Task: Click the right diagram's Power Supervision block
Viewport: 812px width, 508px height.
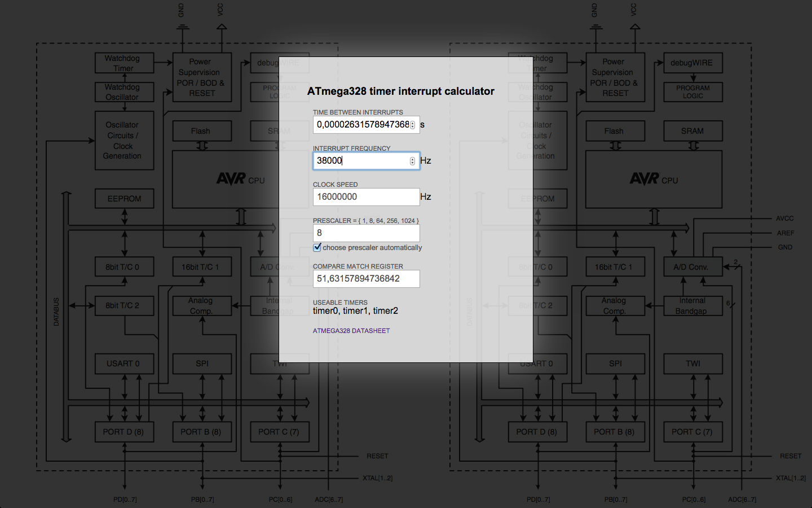Action: click(x=615, y=77)
